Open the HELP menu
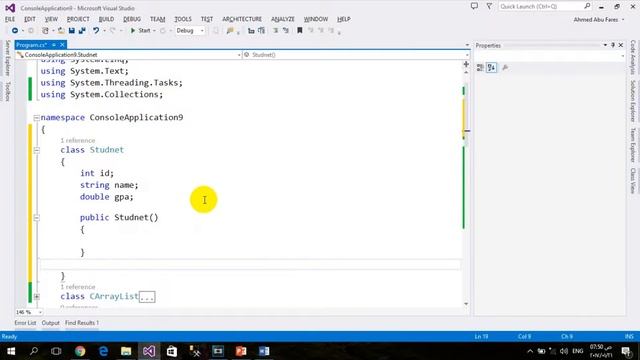This screenshot has width=640, height=360. point(344,19)
